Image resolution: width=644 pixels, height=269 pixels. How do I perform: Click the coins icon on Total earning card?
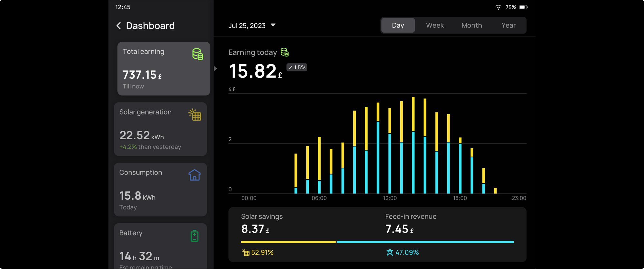click(x=197, y=54)
